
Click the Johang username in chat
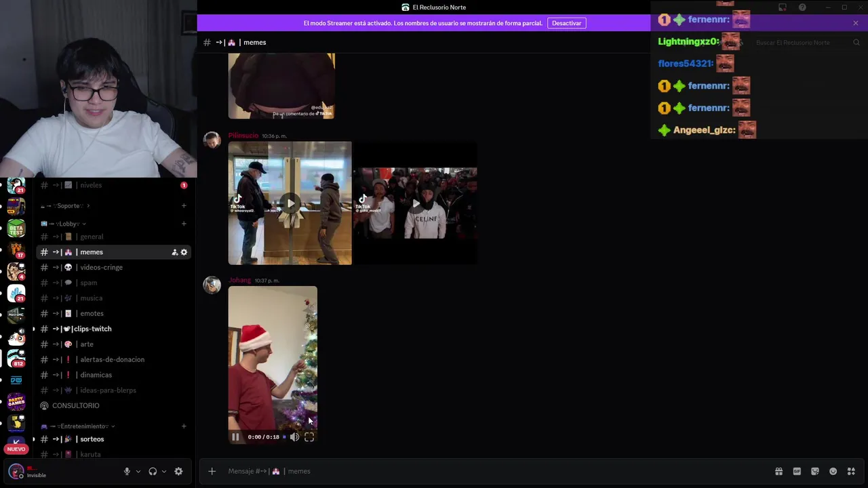(x=239, y=280)
